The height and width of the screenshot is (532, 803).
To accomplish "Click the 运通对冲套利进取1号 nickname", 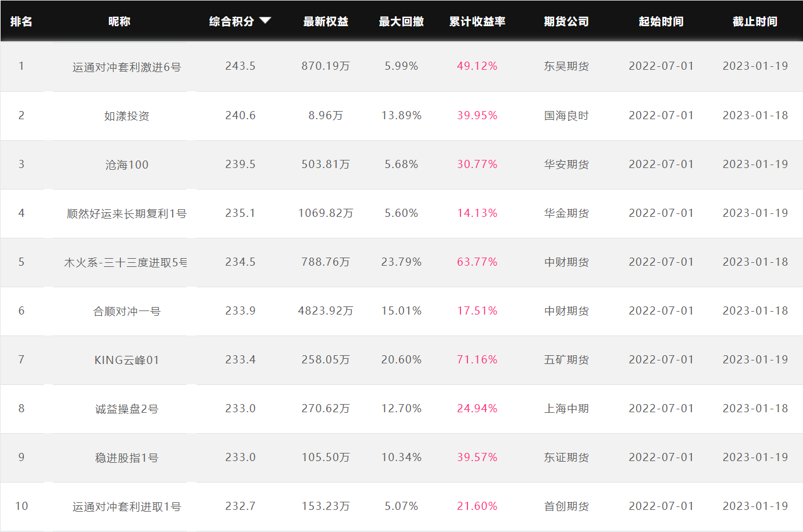I will [127, 506].
